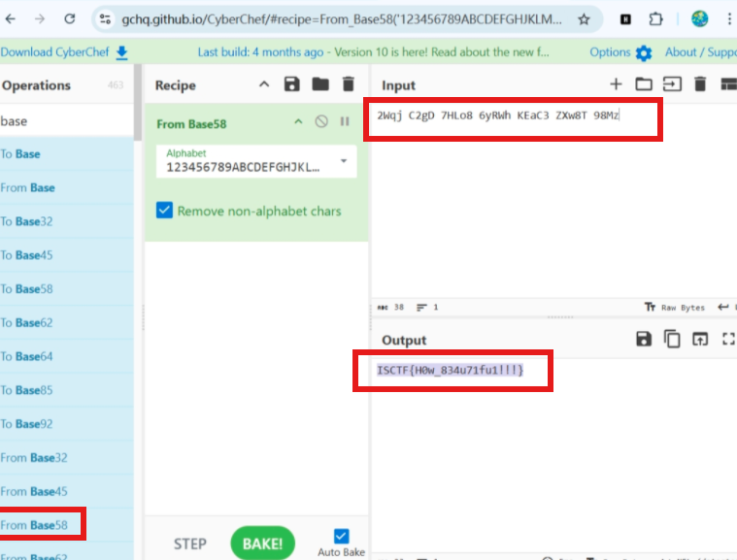Save the current recipe
Screen dimensions: 737x560
(x=291, y=85)
